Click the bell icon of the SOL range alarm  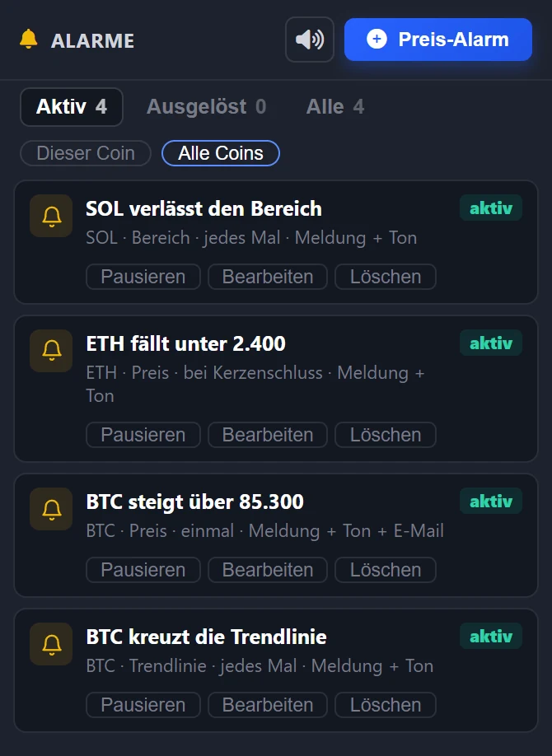[51, 216]
